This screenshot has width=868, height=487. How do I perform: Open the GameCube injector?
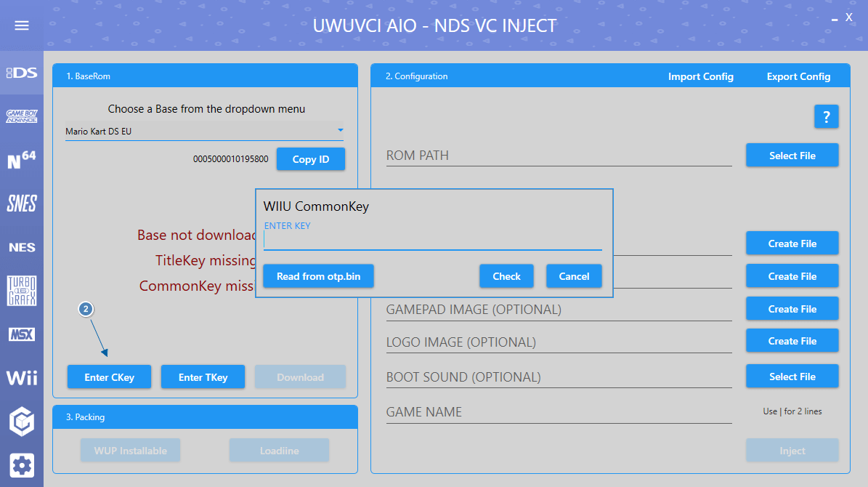pos(22,422)
